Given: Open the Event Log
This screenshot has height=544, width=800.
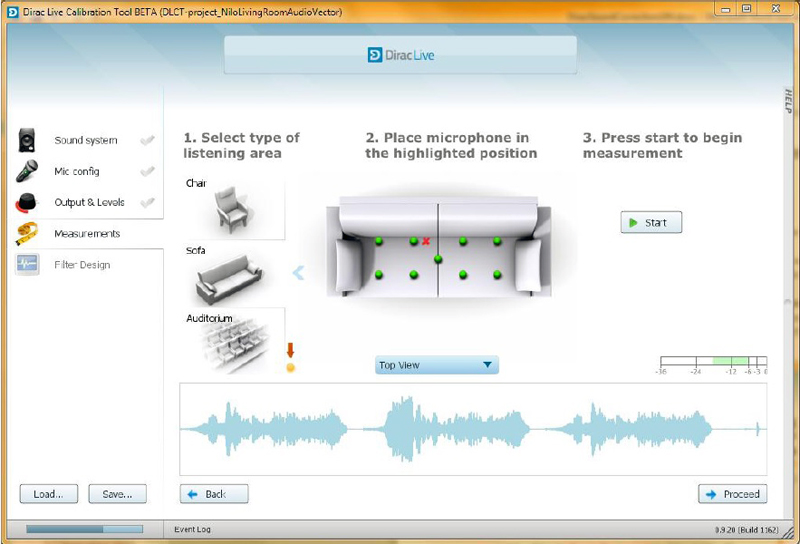Looking at the screenshot, I should pyautogui.click(x=192, y=529).
